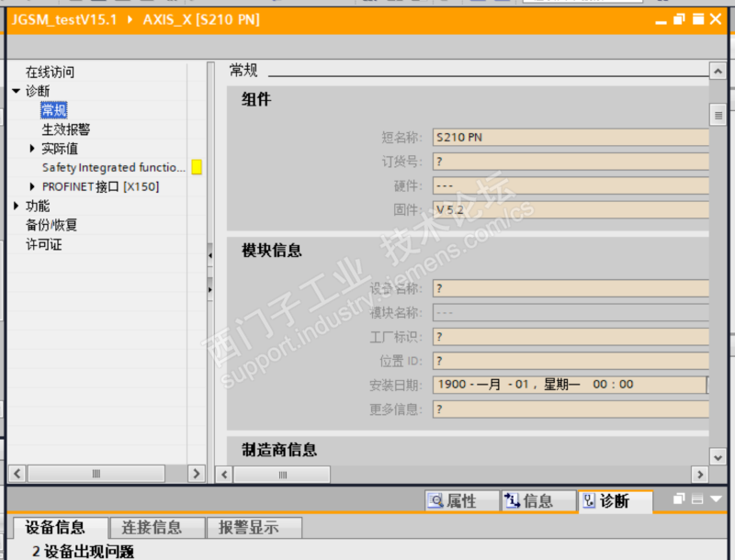
Task: Switch to the 诊断 inspector tab
Action: tap(616, 501)
